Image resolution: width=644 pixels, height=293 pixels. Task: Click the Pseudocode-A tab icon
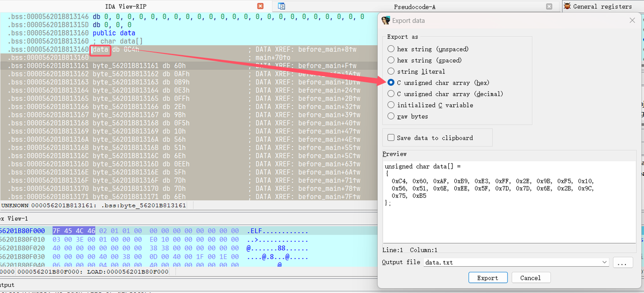click(281, 6)
